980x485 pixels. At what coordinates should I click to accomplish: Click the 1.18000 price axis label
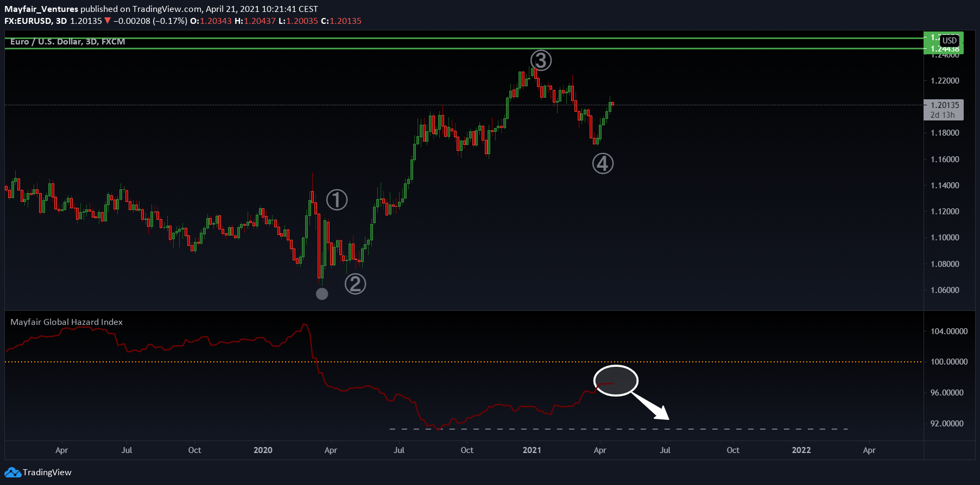pos(945,133)
